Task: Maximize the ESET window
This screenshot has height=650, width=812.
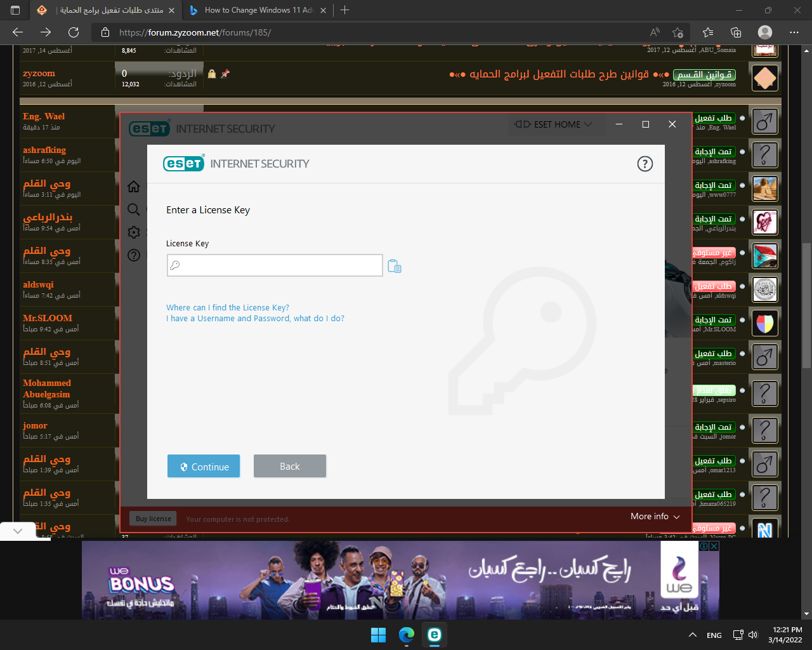Action: point(646,124)
